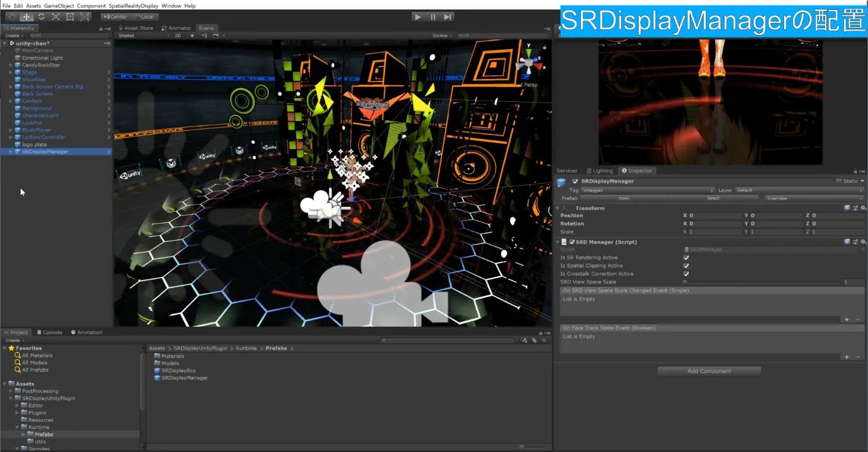Select the Rotate tool icon
This screenshot has width=868, height=452.
pos(41,17)
